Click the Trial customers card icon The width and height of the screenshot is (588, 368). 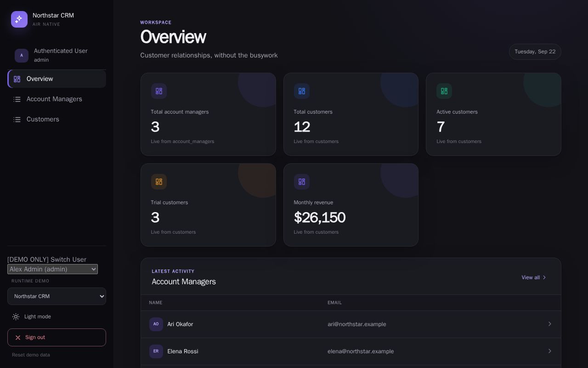tap(159, 182)
